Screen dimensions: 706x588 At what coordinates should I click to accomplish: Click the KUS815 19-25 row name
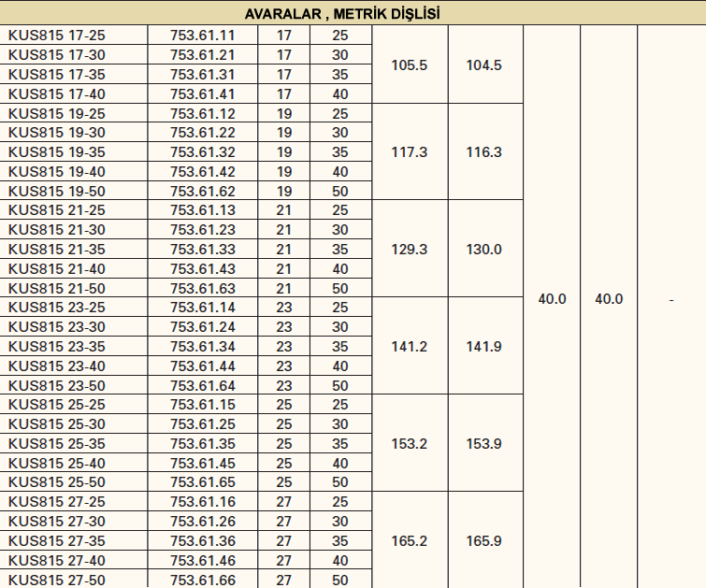(57, 113)
